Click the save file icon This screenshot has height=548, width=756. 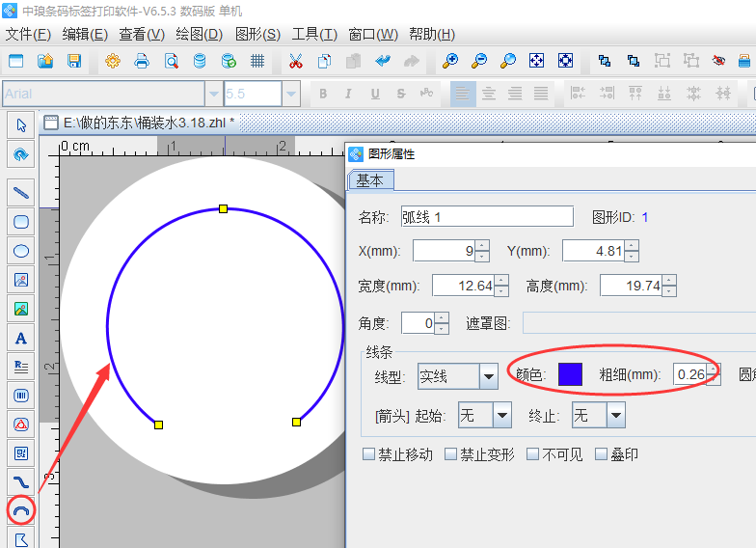pyautogui.click(x=74, y=61)
